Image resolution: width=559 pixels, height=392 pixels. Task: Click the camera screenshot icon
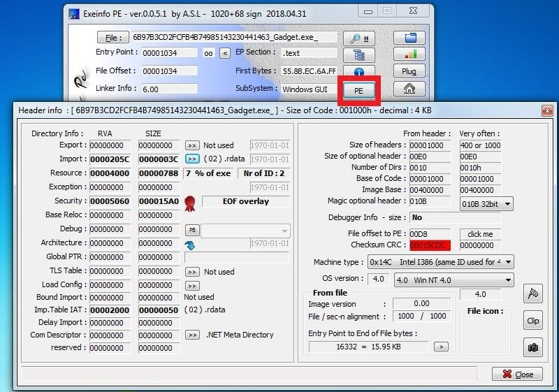(533, 347)
